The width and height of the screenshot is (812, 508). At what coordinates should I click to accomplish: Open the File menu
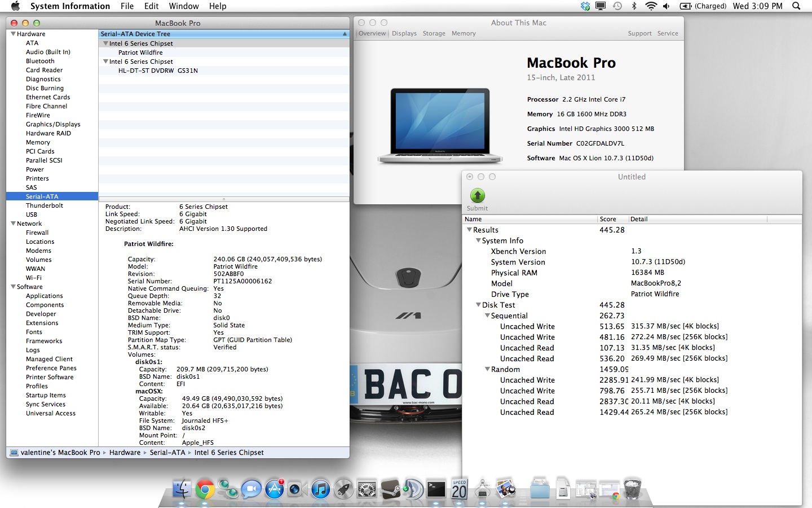point(127,6)
